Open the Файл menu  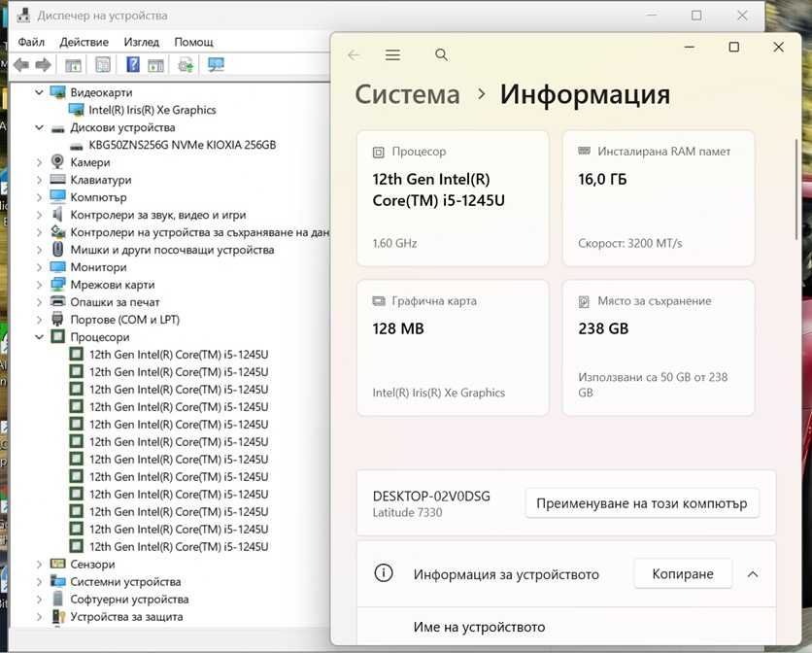(x=31, y=42)
